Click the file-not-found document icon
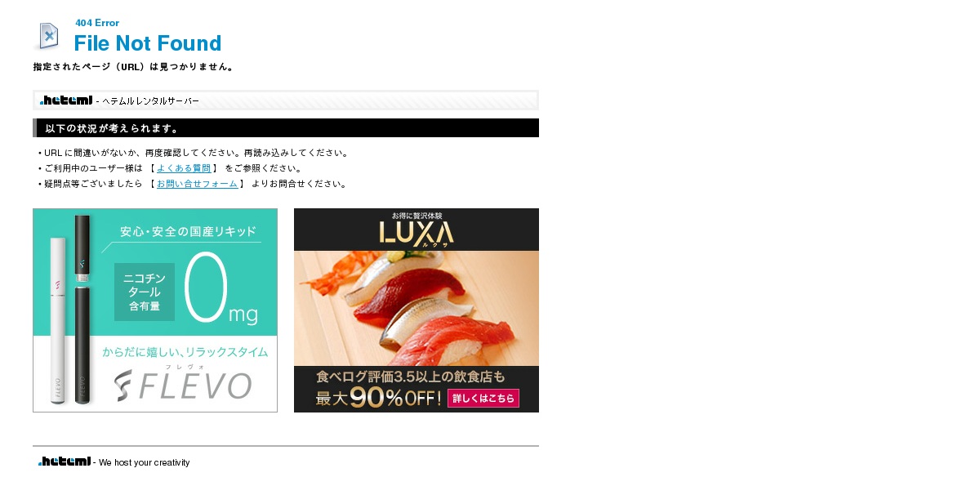 48,36
